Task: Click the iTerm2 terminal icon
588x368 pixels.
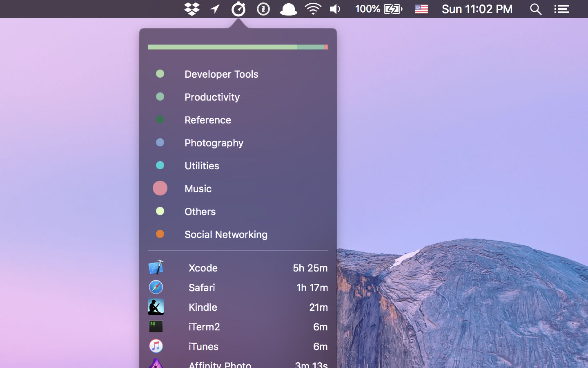Action: pyautogui.click(x=156, y=326)
